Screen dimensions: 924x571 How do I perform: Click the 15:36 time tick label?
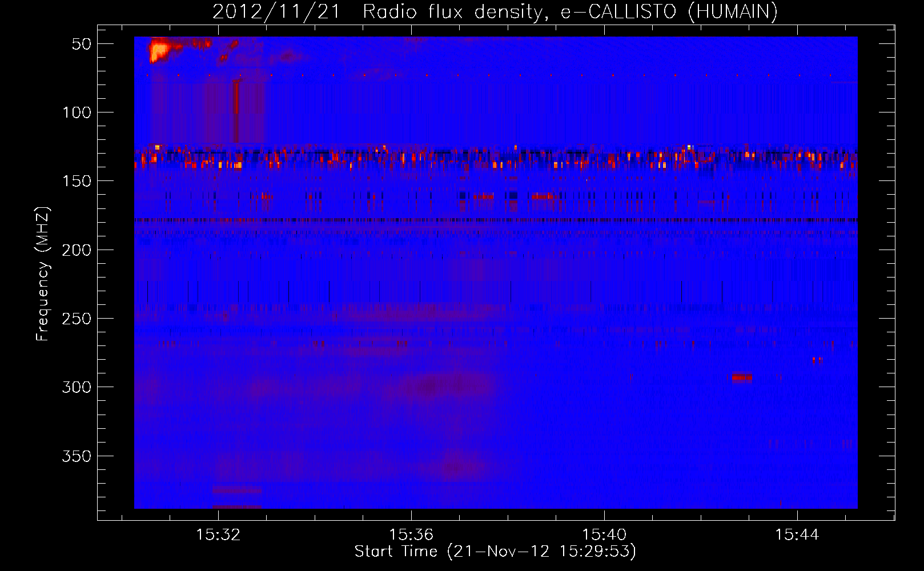click(411, 534)
